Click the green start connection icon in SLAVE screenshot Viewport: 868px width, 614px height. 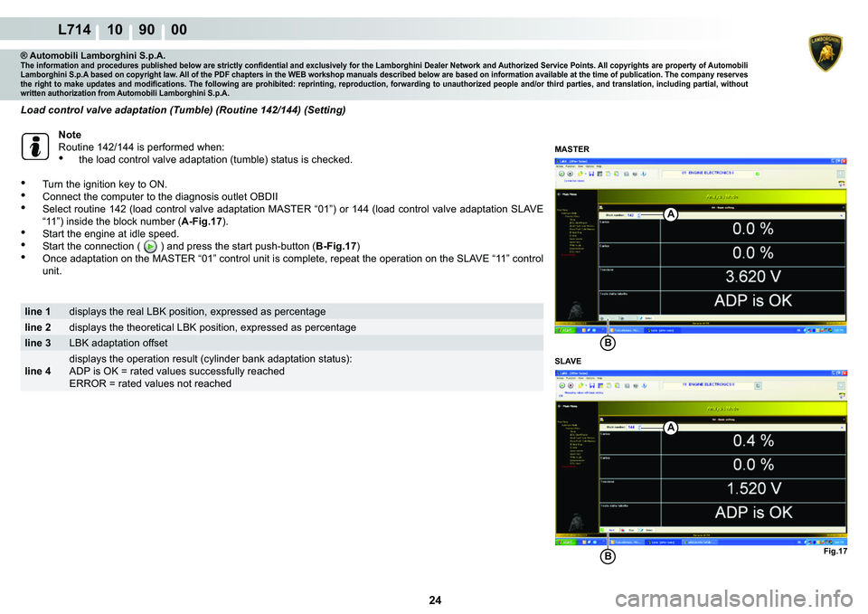561,385
